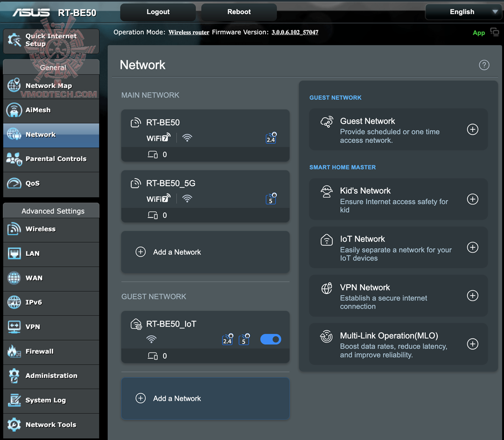Click the WAN globe icon
504x440 pixels.
(14, 278)
